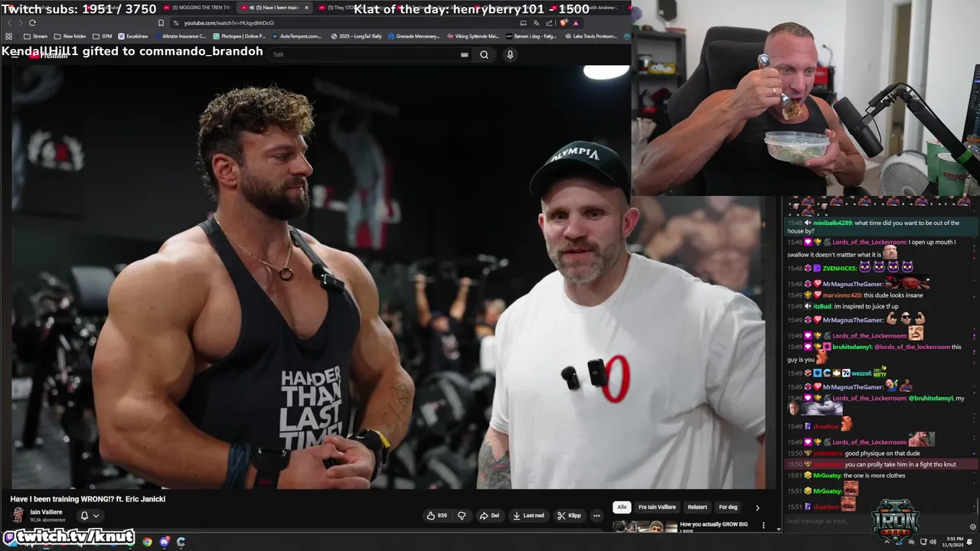980x551 pixels.
Task: Open the Iain Valliere channel name link
Action: [x=46, y=512]
